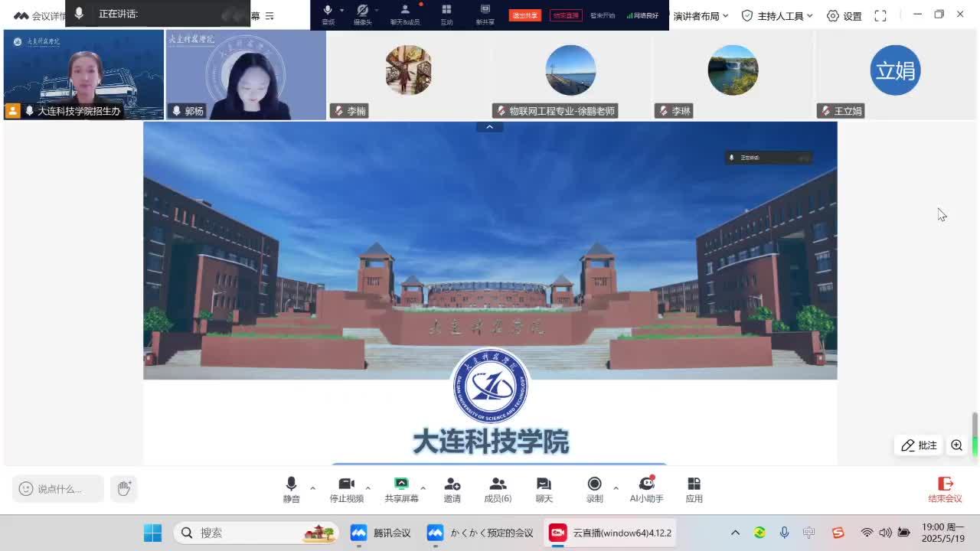Toggle the fullscreen icon beside 设置
The width and height of the screenshot is (980, 551).
tap(880, 15)
